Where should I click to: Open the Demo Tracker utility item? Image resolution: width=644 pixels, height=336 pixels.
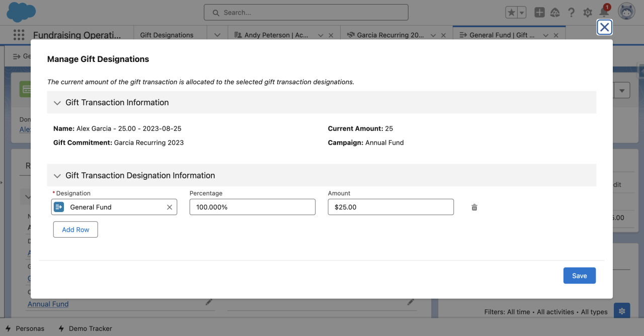click(x=85, y=328)
